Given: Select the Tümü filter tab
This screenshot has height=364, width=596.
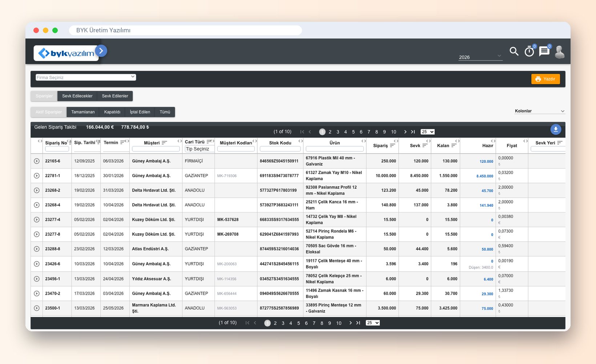Looking at the screenshot, I should click(x=165, y=112).
